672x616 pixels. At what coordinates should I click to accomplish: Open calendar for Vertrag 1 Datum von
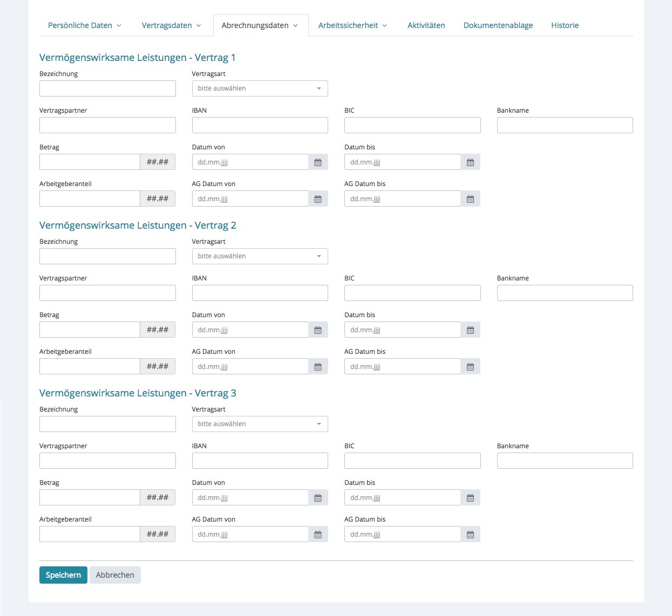tap(318, 162)
